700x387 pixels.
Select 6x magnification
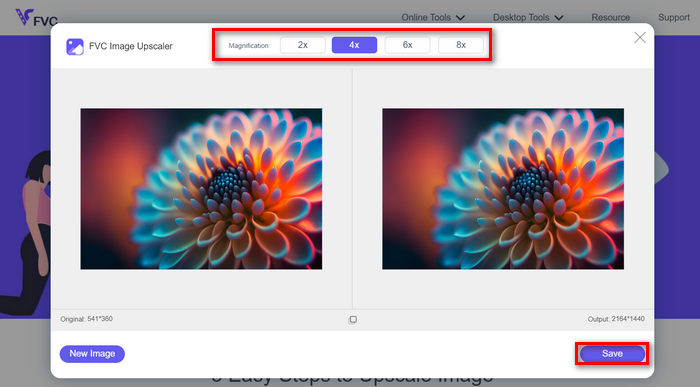pyautogui.click(x=407, y=45)
